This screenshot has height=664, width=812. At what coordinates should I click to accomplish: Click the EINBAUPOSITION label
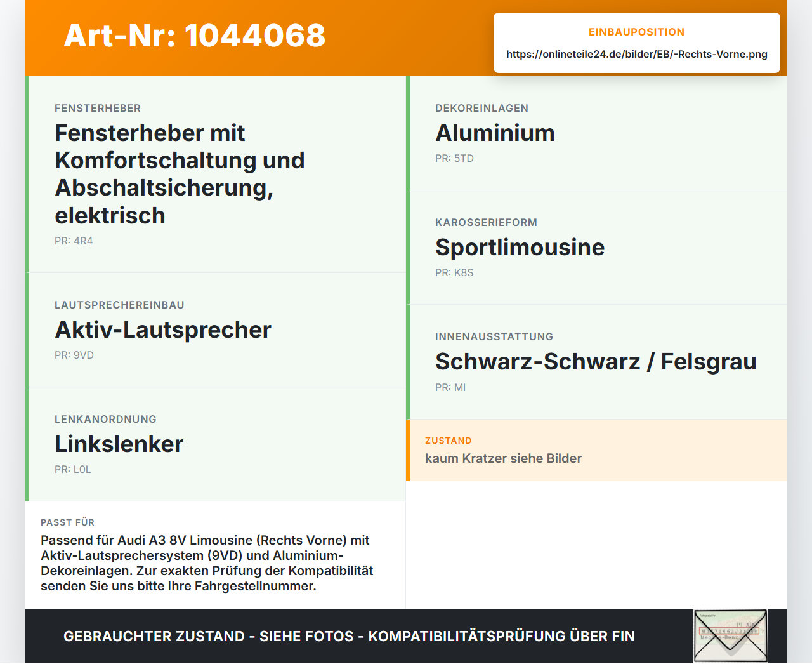(x=636, y=32)
